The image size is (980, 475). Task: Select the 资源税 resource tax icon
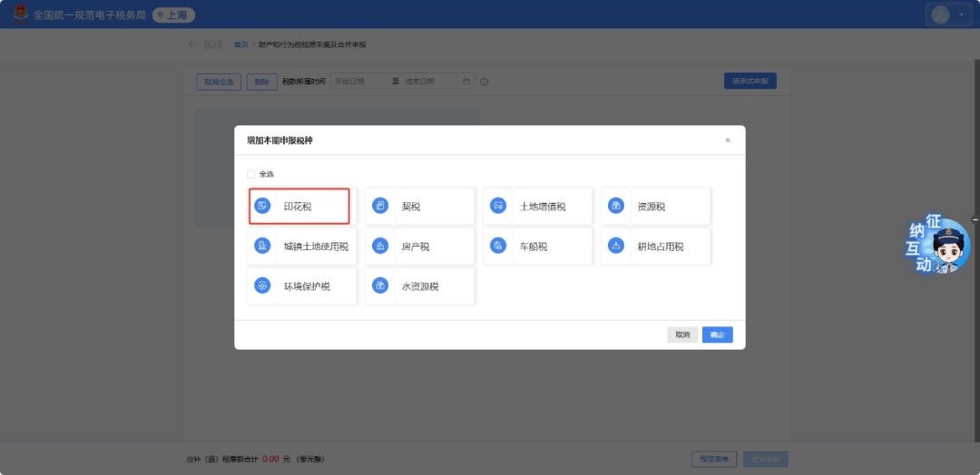[616, 207]
